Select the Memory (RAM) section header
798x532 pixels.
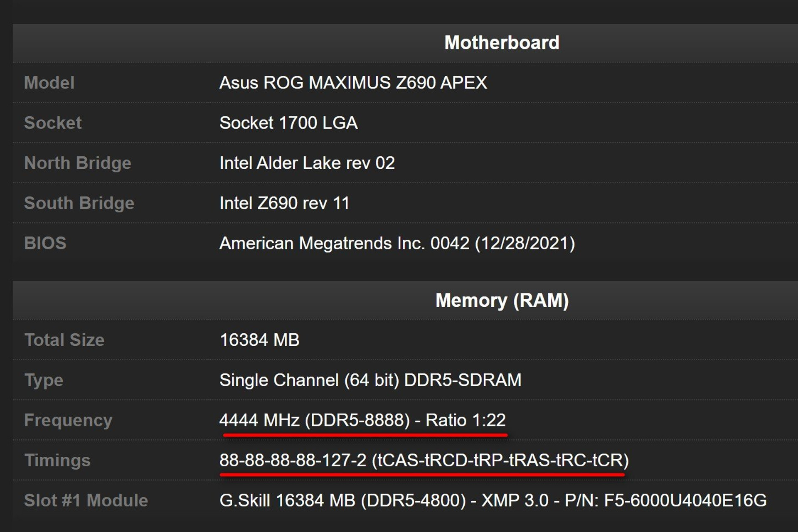click(x=502, y=300)
